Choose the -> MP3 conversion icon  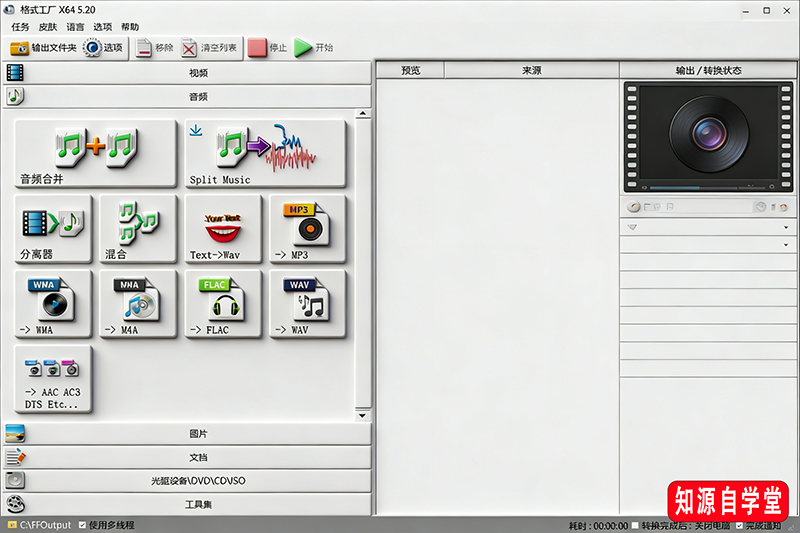(308, 228)
